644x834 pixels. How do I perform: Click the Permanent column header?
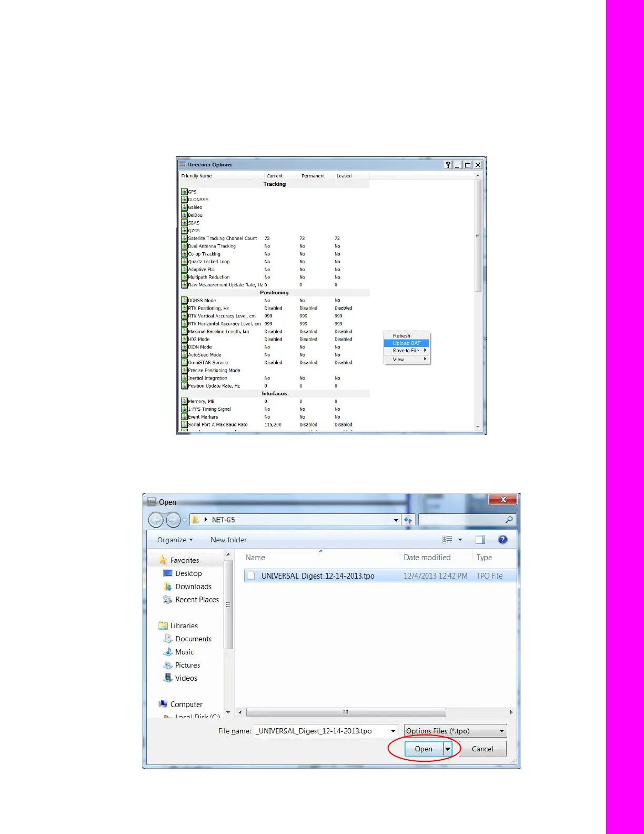(x=316, y=176)
